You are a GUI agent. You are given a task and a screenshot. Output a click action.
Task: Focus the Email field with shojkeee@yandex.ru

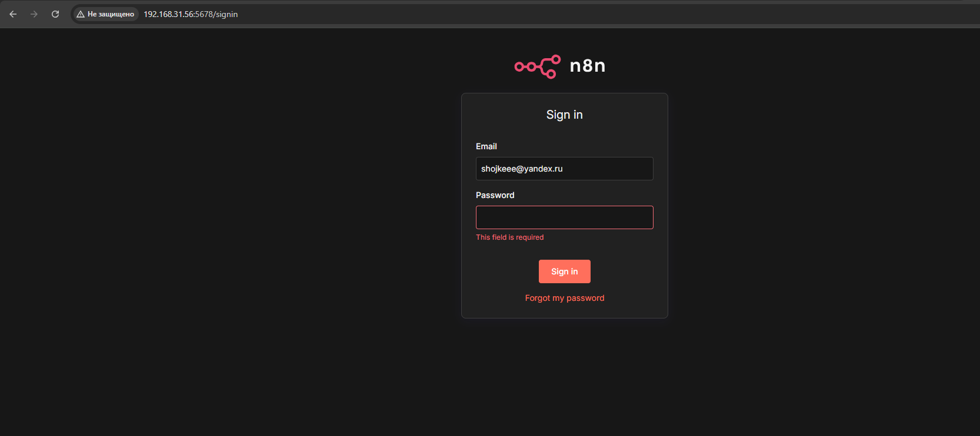(564, 169)
